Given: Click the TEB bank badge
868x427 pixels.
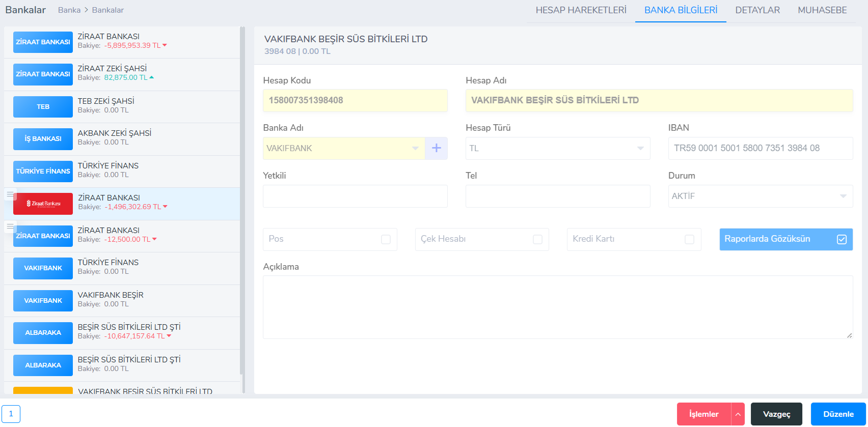Looking at the screenshot, I should 43,107.
